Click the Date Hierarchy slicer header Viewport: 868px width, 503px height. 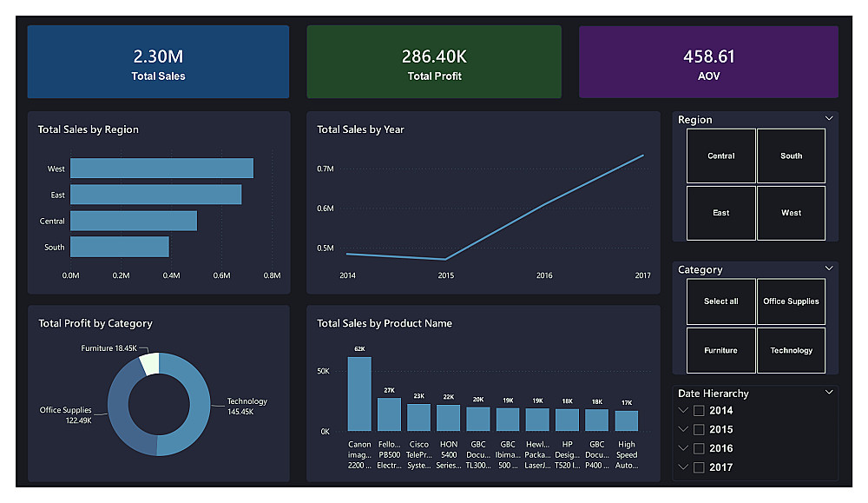point(713,394)
